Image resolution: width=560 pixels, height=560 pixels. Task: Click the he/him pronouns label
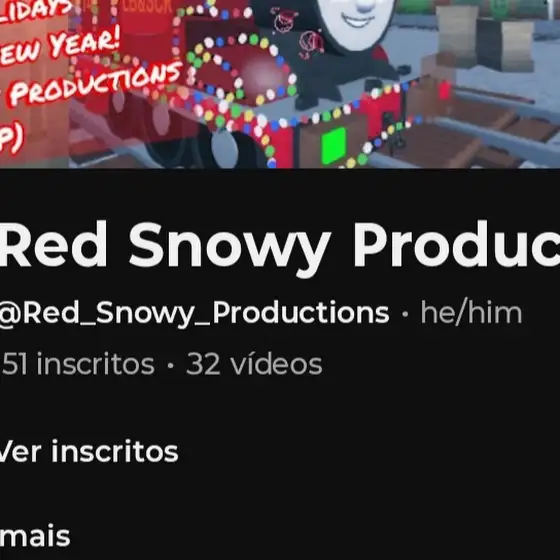click(x=471, y=312)
